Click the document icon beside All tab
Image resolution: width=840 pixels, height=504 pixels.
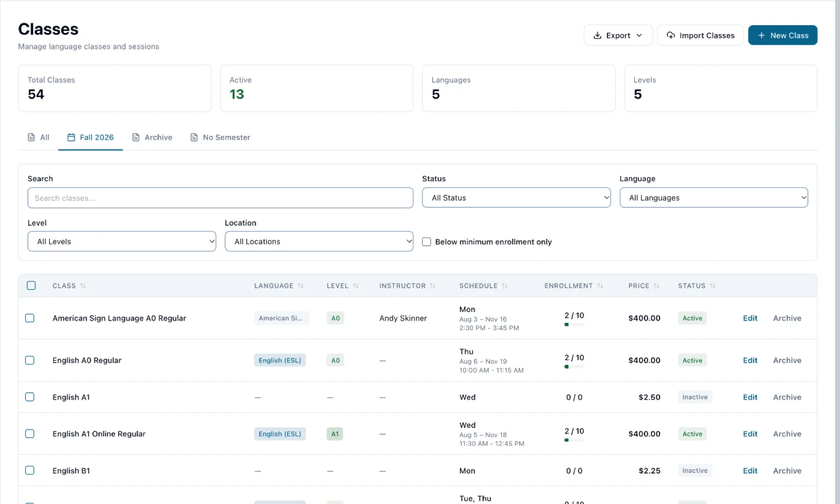(x=31, y=137)
